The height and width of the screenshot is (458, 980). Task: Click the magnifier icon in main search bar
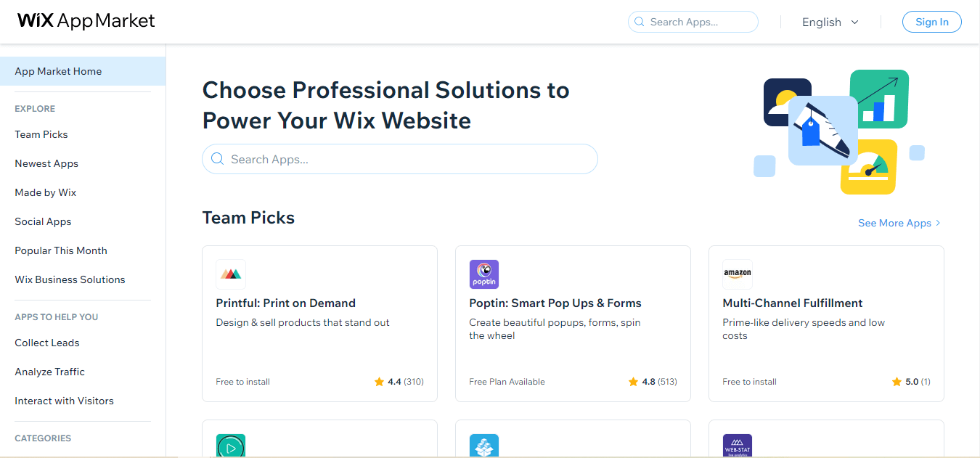point(217,159)
